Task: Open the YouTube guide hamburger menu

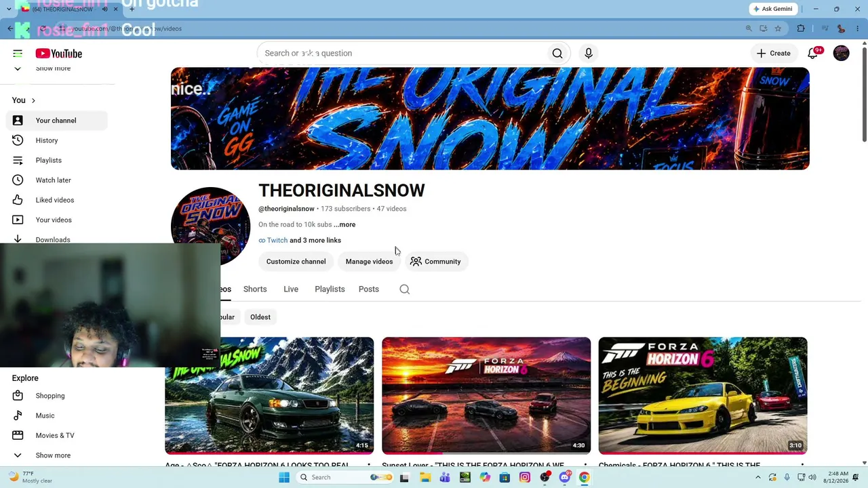Action: tap(18, 54)
